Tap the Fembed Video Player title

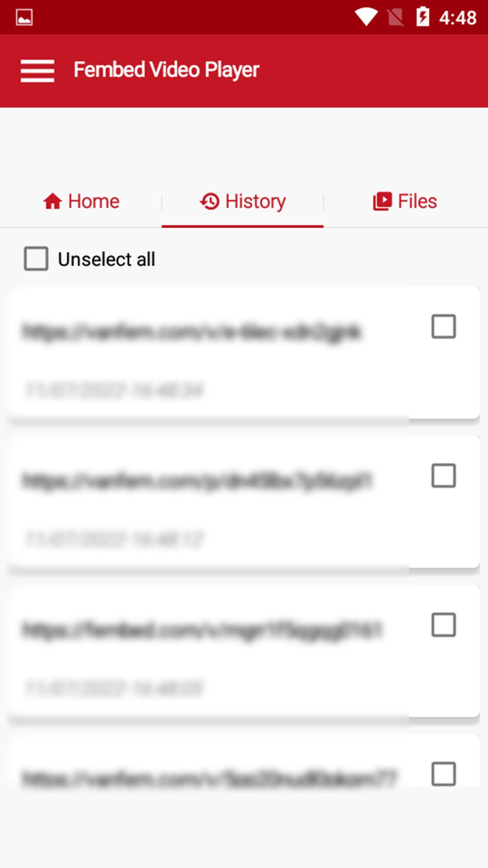coord(166,70)
